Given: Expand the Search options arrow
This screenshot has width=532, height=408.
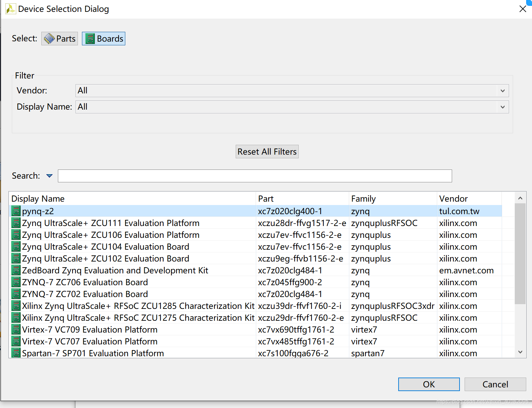Looking at the screenshot, I should [x=49, y=176].
